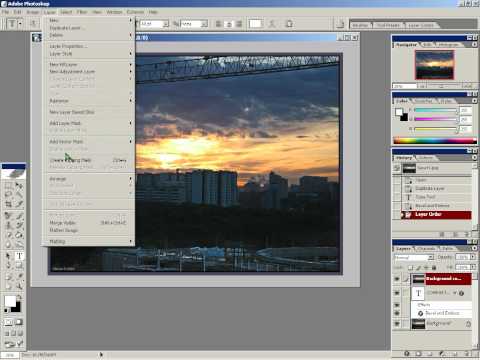Click the Navigator preview thumbnail
The image size is (480, 360).
[x=434, y=65]
